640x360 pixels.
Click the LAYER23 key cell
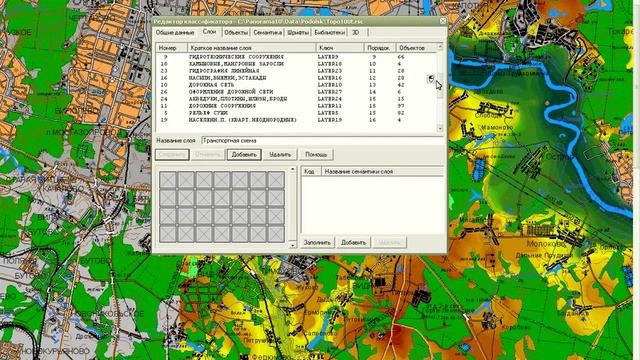[x=329, y=71]
